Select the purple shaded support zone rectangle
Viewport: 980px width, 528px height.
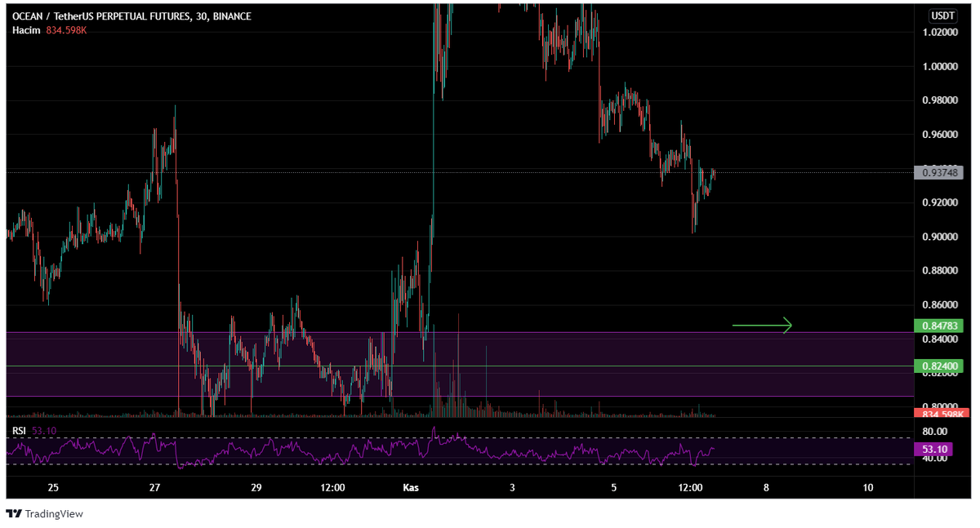click(x=460, y=364)
